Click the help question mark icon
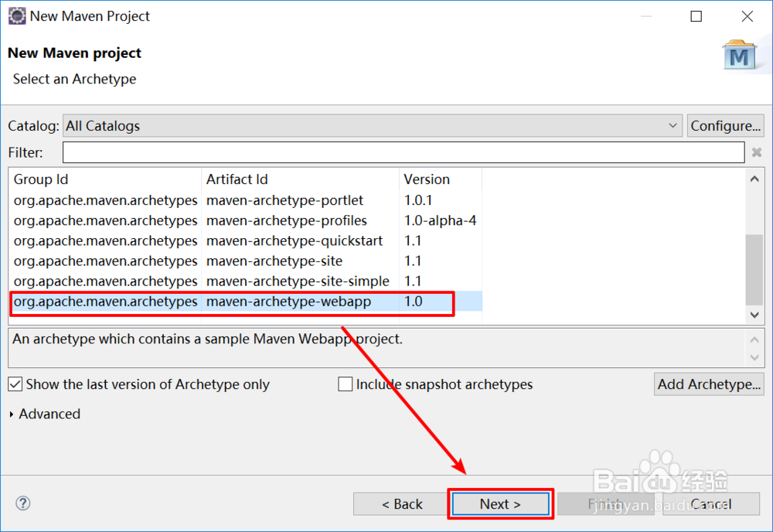This screenshot has width=773, height=532. [22, 503]
